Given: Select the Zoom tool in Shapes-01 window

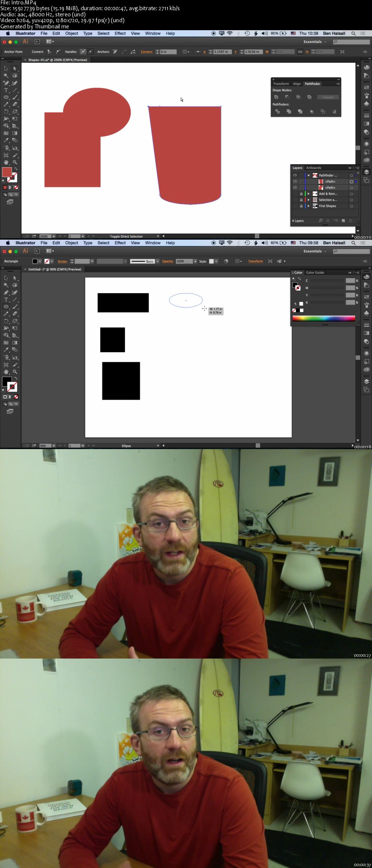Looking at the screenshot, I should click(15, 162).
